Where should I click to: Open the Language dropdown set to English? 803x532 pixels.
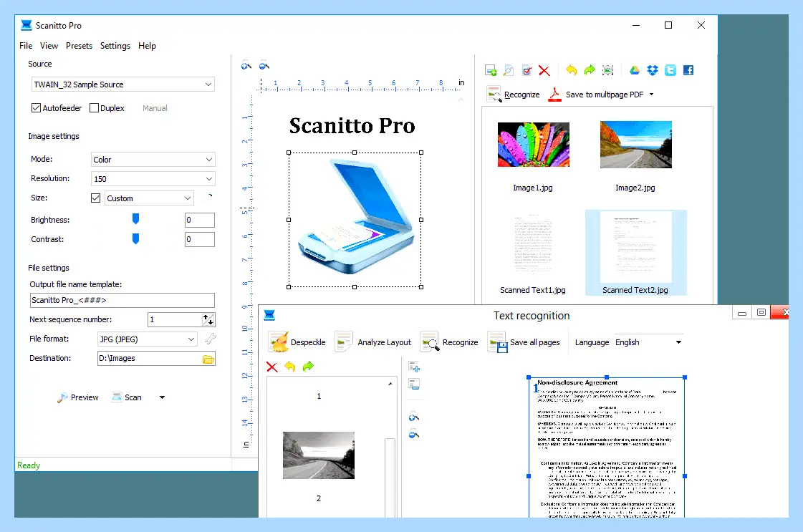pyautogui.click(x=648, y=342)
